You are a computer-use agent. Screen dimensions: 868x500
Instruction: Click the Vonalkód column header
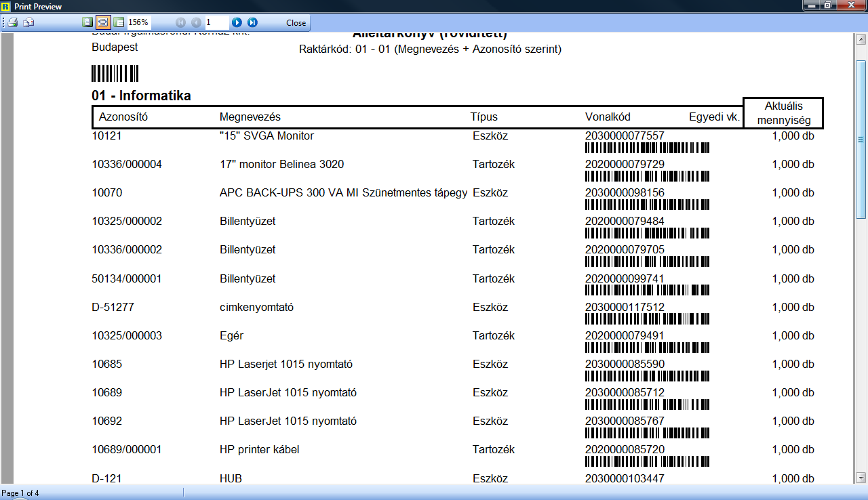(608, 117)
